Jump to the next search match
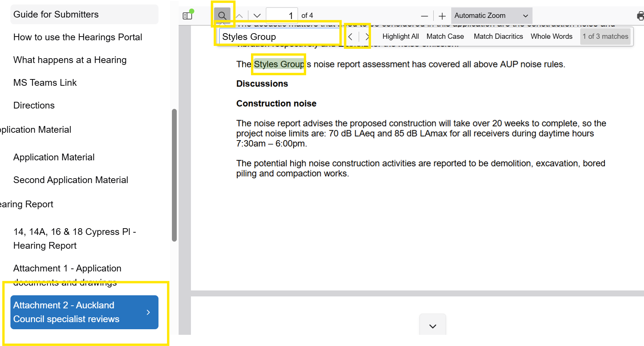 (x=368, y=36)
